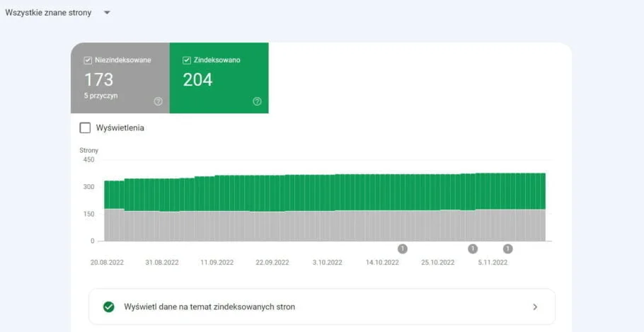The width and height of the screenshot is (644, 332).
Task: Click the 300 y-axis value
Action: pyautogui.click(x=88, y=187)
